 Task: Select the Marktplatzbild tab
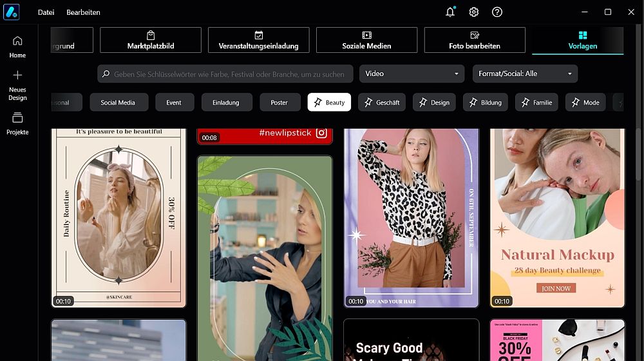pos(151,40)
